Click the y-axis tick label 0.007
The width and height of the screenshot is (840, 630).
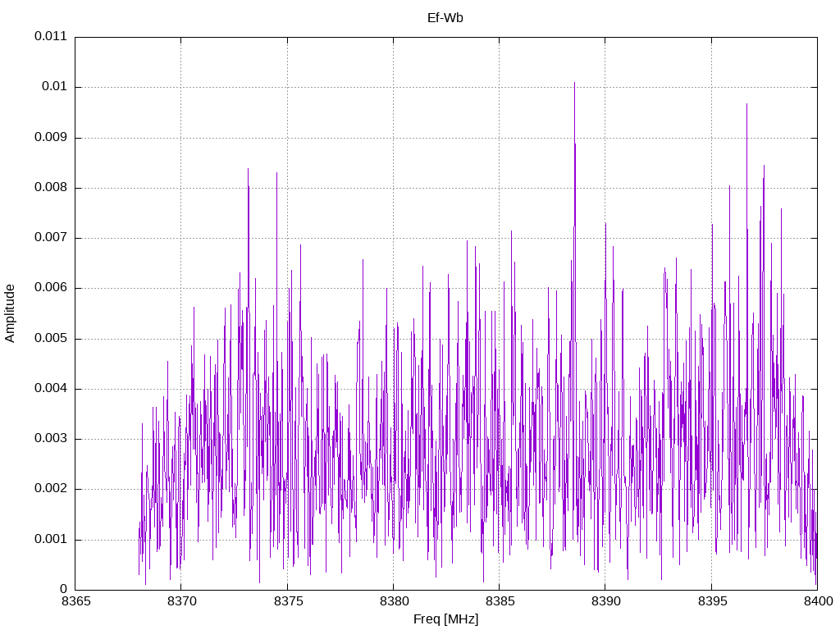point(51,237)
